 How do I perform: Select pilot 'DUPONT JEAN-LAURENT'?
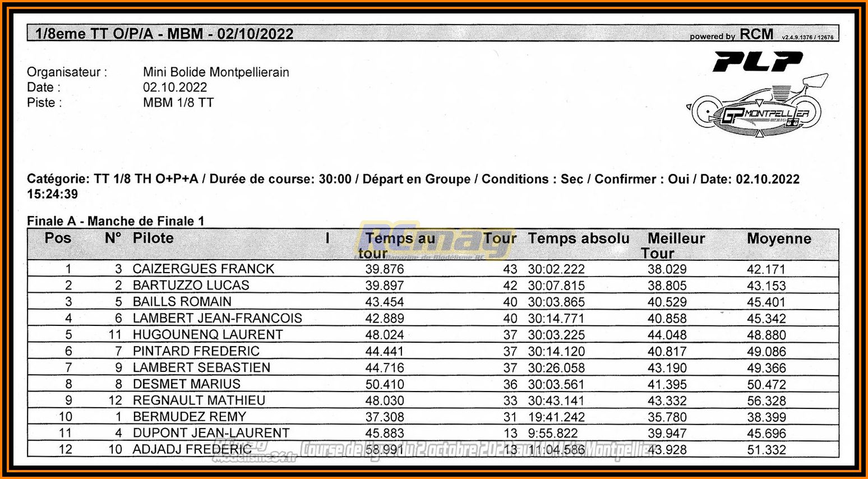pos(211,433)
